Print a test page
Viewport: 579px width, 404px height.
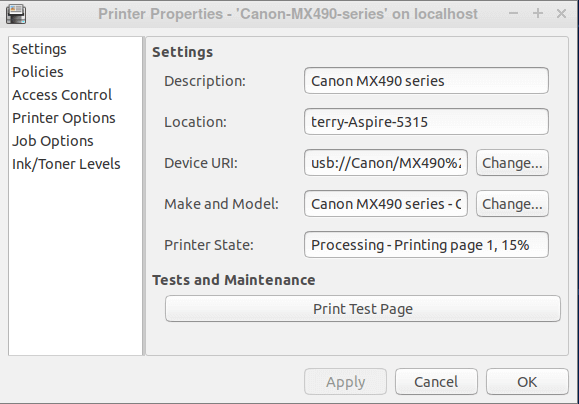coord(363,308)
